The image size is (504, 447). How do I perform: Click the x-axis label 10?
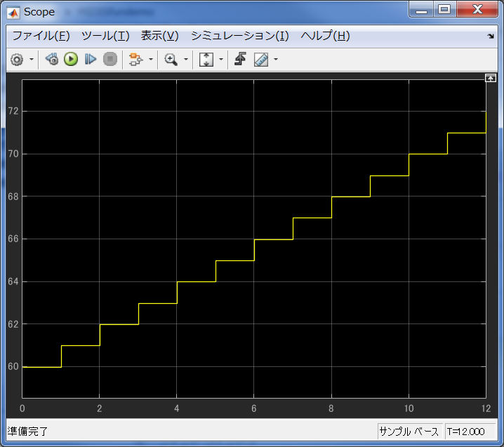click(x=409, y=408)
